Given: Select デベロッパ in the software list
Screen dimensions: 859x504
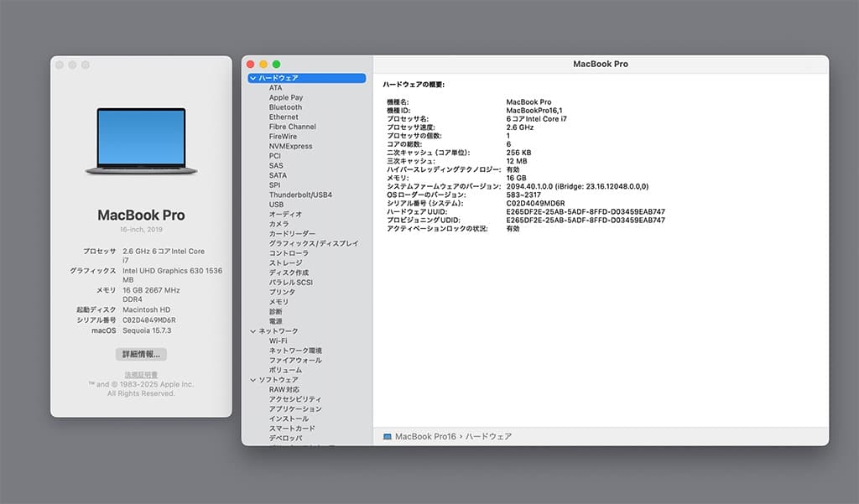Looking at the screenshot, I should (x=287, y=438).
